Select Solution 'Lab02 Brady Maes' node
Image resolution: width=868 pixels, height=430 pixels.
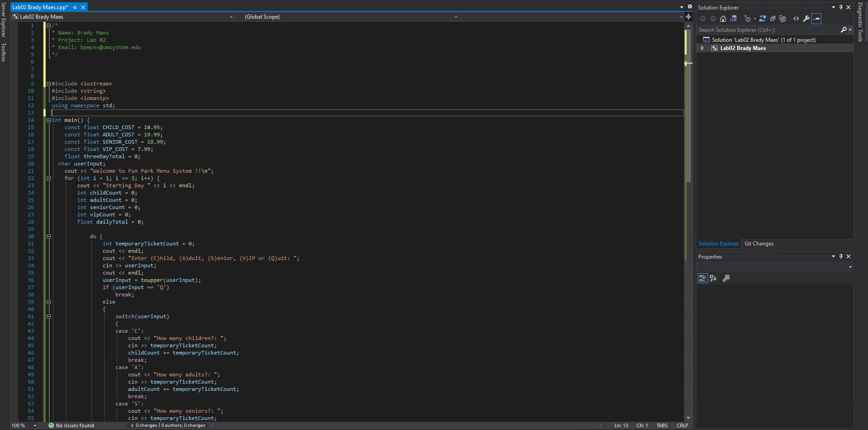764,40
